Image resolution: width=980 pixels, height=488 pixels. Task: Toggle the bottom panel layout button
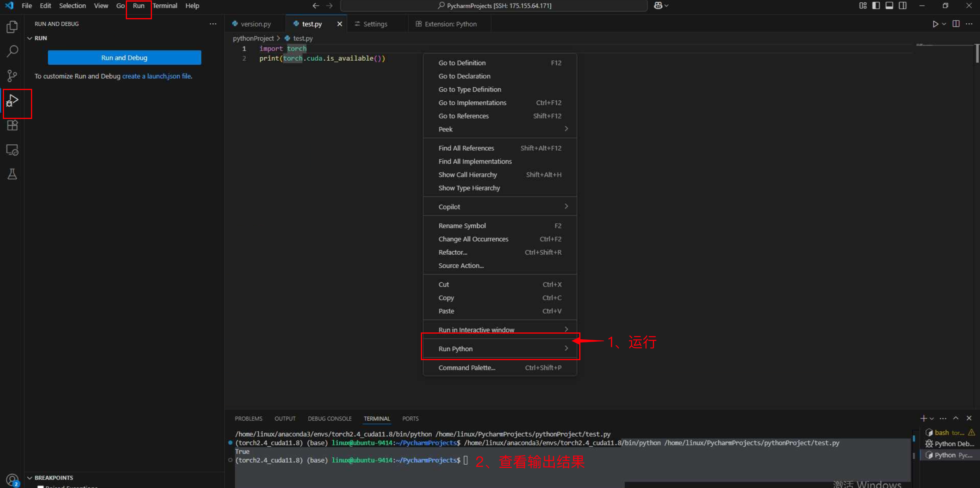[889, 6]
